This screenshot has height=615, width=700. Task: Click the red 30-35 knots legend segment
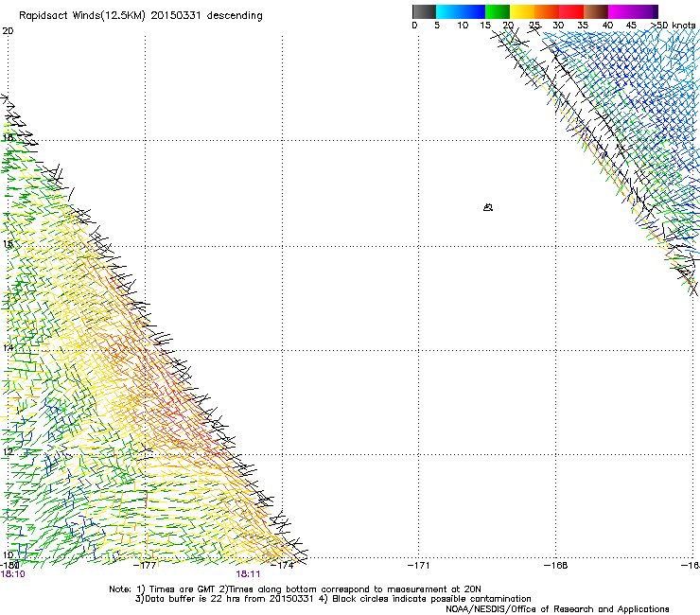(x=571, y=11)
